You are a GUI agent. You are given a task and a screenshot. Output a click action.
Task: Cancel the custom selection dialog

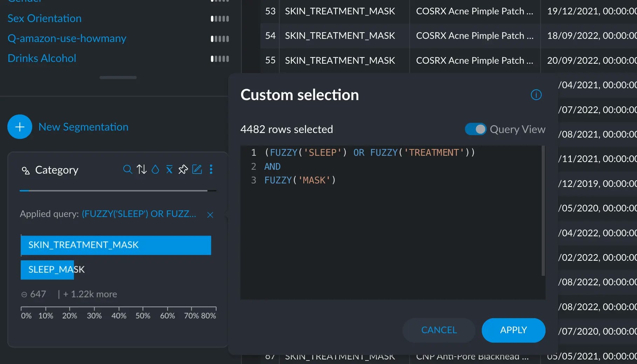click(x=439, y=330)
